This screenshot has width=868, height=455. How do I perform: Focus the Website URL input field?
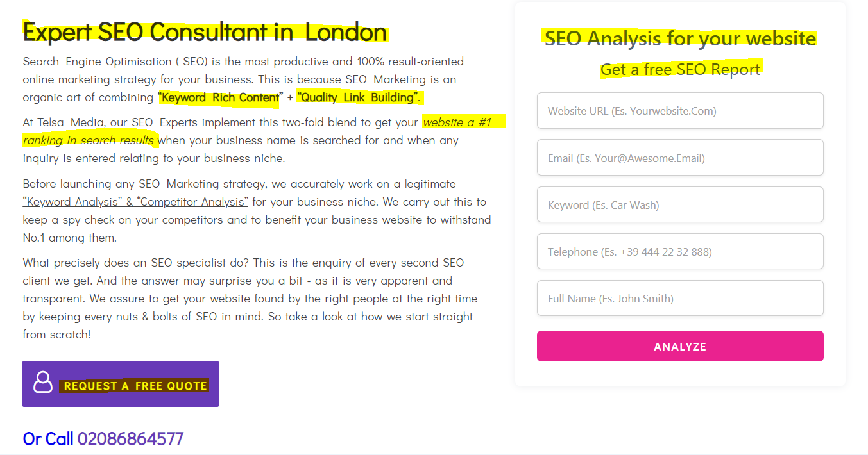click(x=680, y=111)
